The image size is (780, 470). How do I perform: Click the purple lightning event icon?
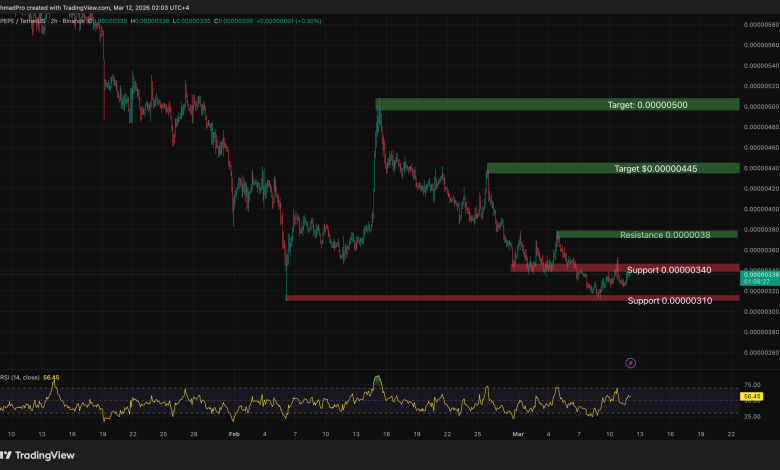coord(631,361)
